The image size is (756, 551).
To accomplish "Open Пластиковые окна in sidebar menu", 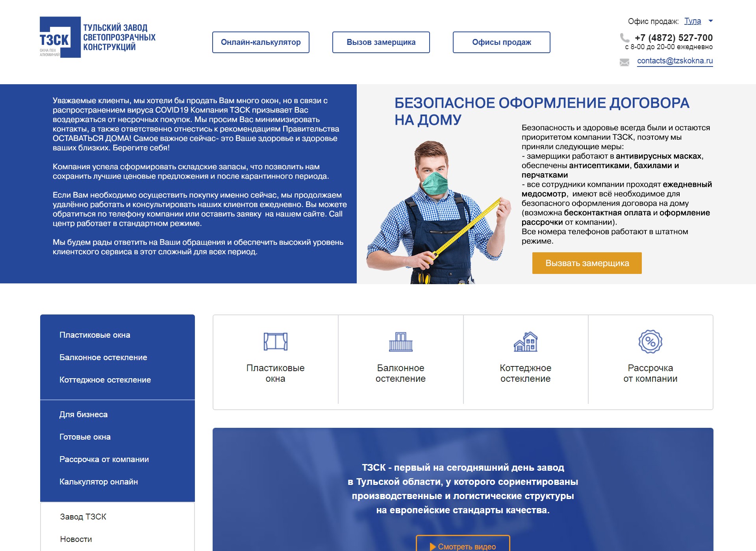I will [x=95, y=335].
